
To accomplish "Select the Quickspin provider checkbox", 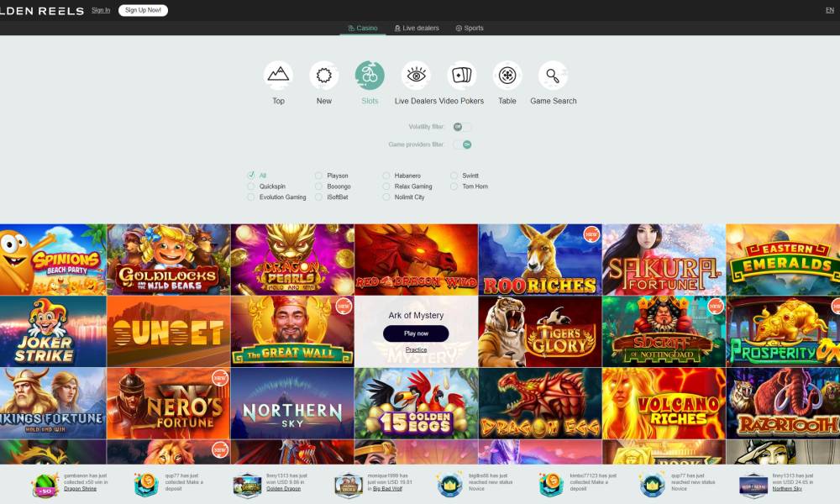I will [x=250, y=186].
